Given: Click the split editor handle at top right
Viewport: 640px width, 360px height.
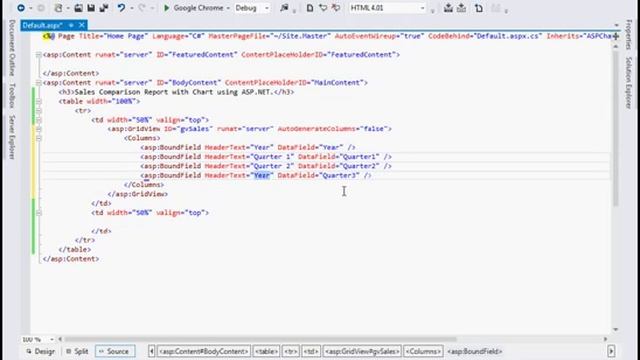Looking at the screenshot, I should [x=616, y=36].
